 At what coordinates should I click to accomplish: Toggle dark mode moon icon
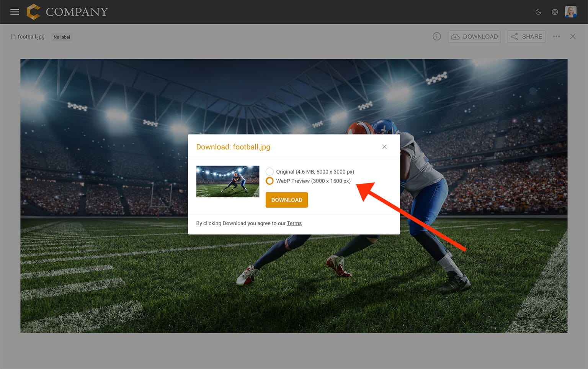[x=538, y=12]
